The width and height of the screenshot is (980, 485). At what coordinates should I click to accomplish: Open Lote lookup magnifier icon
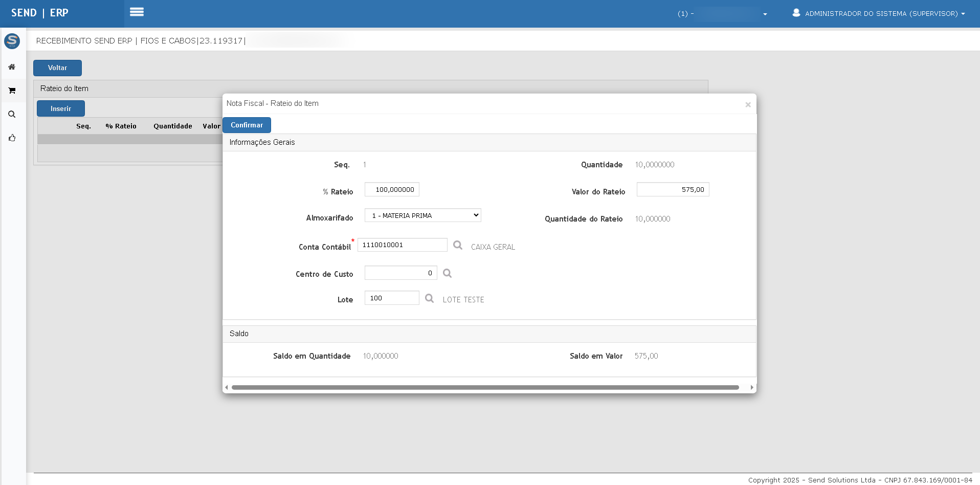click(429, 298)
